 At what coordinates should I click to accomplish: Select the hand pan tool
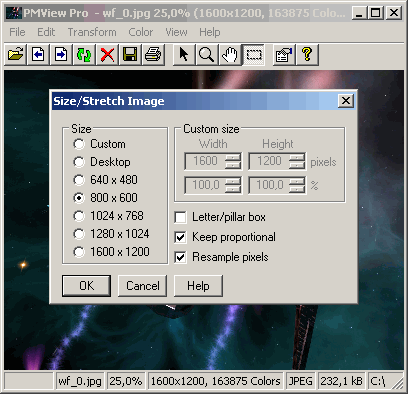tap(230, 54)
